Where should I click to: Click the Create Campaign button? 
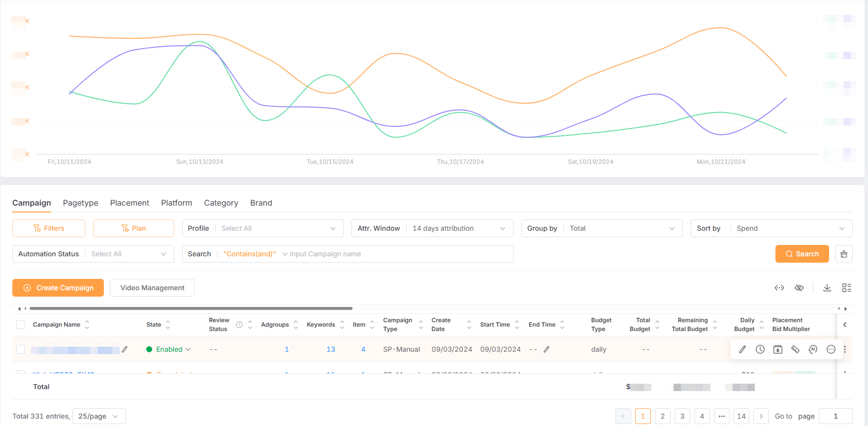(58, 288)
